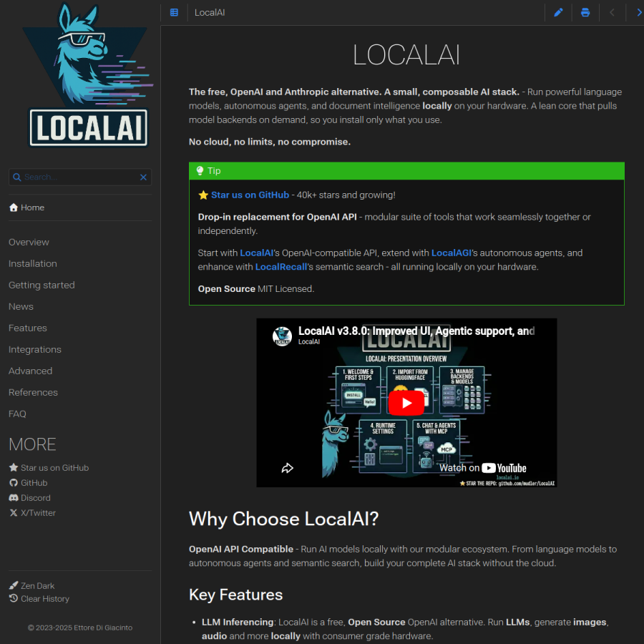
Task: Open the Overview menu item
Action: 29,243
